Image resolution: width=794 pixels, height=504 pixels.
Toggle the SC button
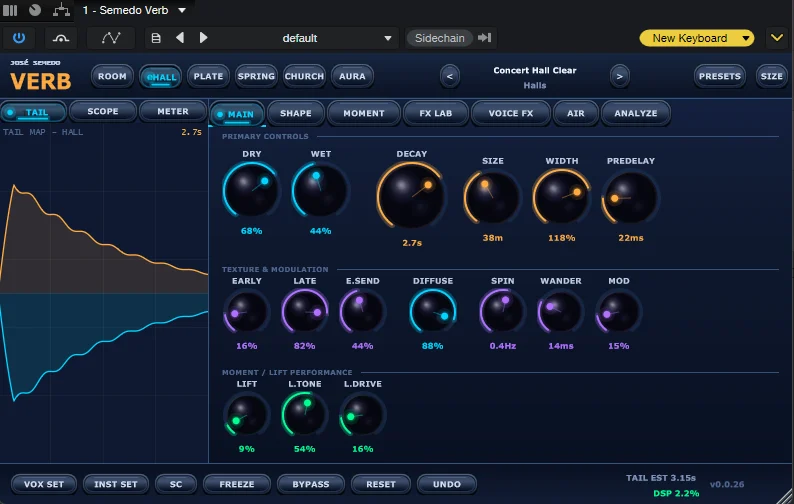pos(176,484)
